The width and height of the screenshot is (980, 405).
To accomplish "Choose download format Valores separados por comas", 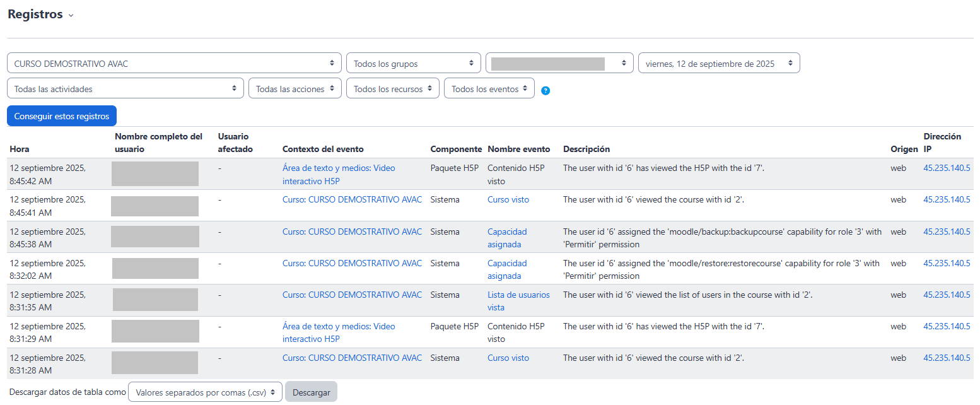I will pyautogui.click(x=205, y=392).
